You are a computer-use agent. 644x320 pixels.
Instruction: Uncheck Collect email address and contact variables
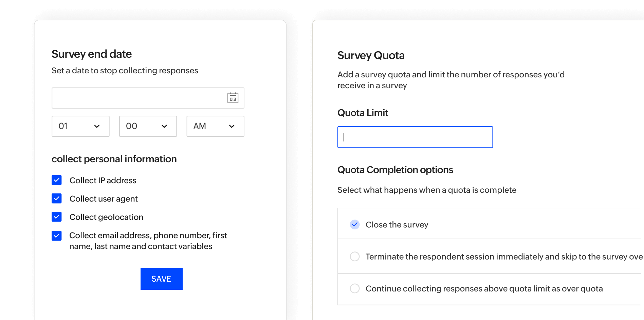(x=57, y=236)
